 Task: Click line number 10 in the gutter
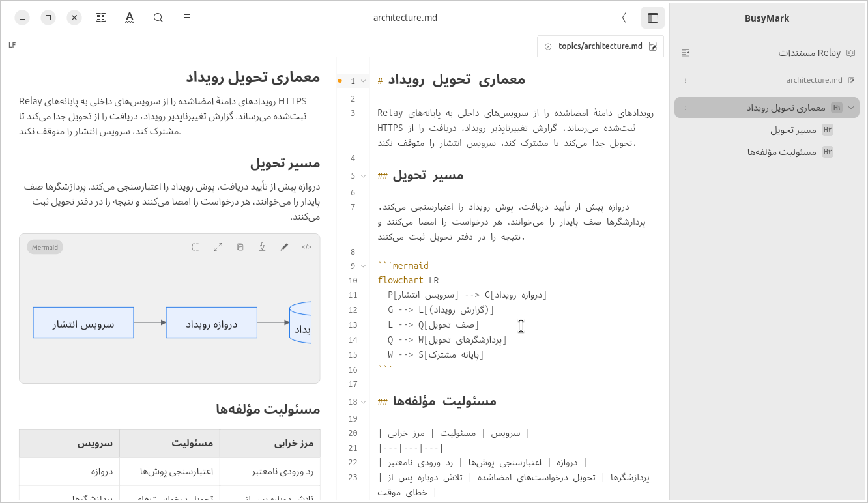[x=353, y=281]
